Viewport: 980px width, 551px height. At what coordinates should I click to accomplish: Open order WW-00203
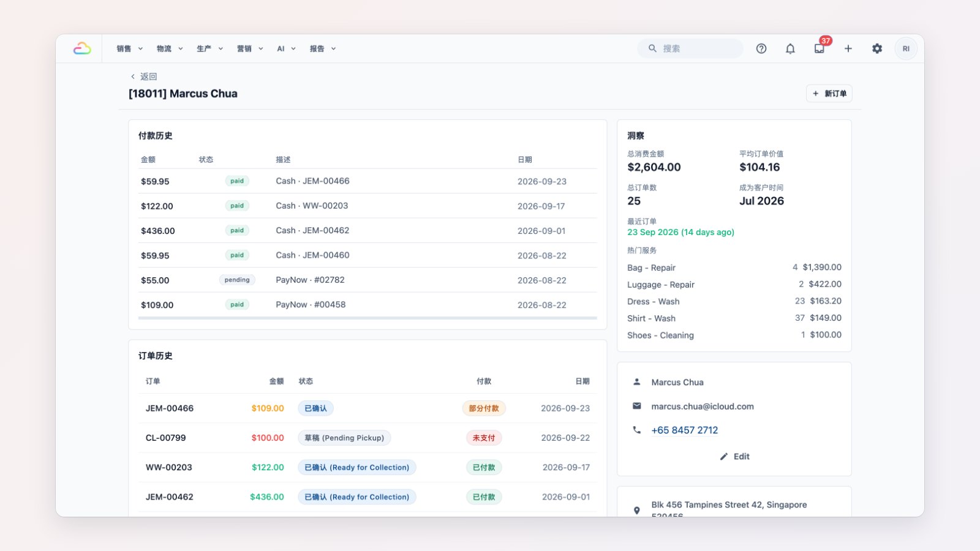tap(367, 467)
